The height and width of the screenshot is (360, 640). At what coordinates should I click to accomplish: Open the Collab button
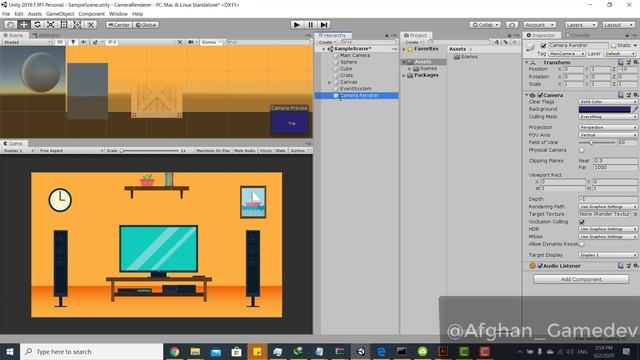tap(485, 24)
